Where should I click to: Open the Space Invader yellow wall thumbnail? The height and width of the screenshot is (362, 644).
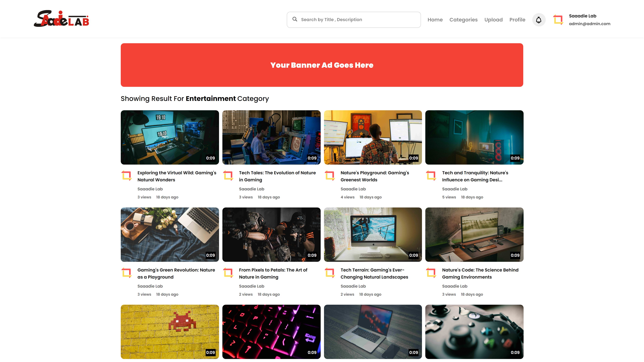[x=170, y=331]
